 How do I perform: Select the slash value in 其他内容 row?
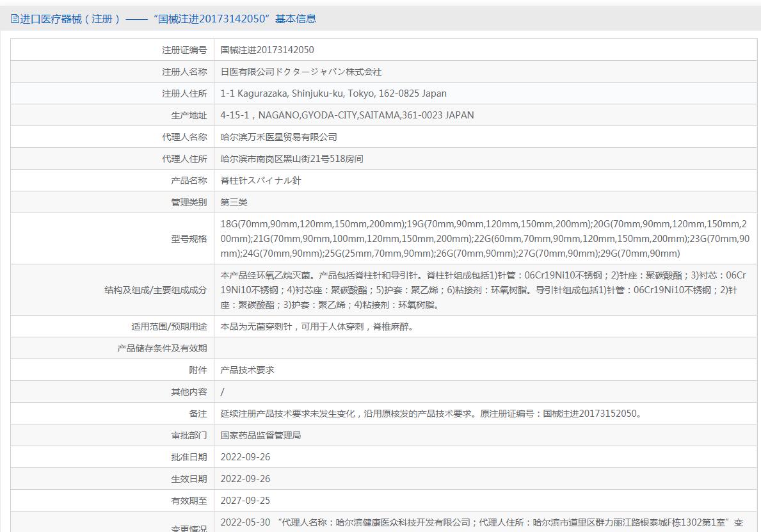(222, 392)
